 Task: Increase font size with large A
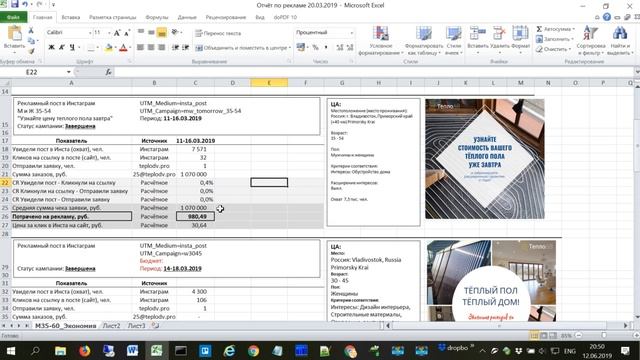[117, 33]
